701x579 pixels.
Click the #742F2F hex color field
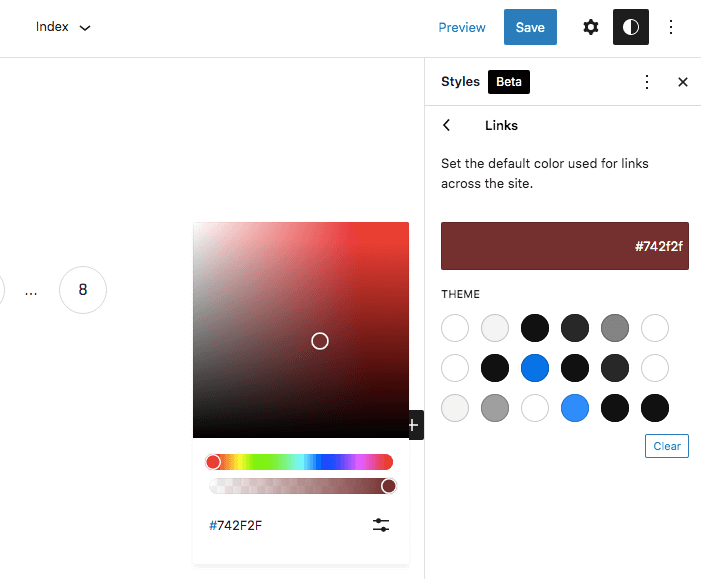pos(236,525)
